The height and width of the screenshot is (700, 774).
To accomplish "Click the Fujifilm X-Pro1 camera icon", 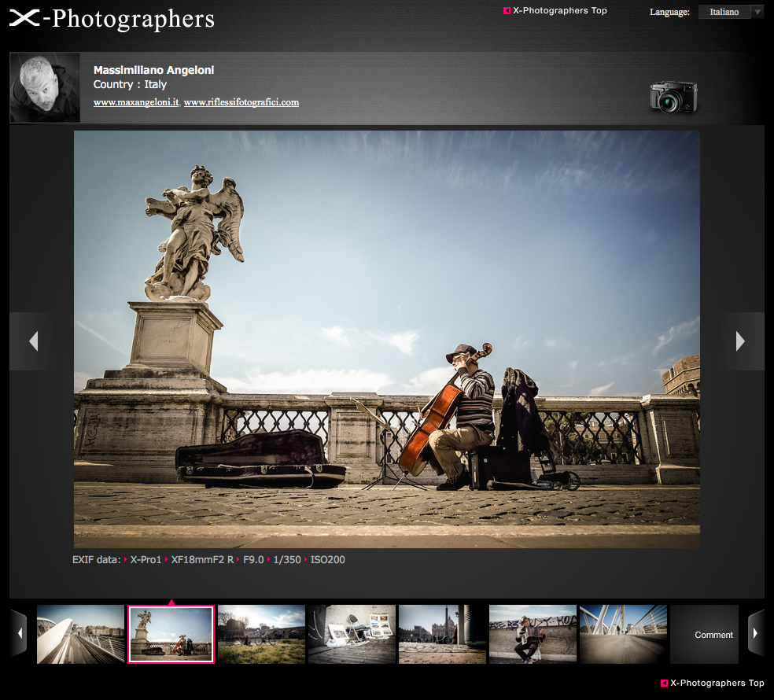I will 673,97.
